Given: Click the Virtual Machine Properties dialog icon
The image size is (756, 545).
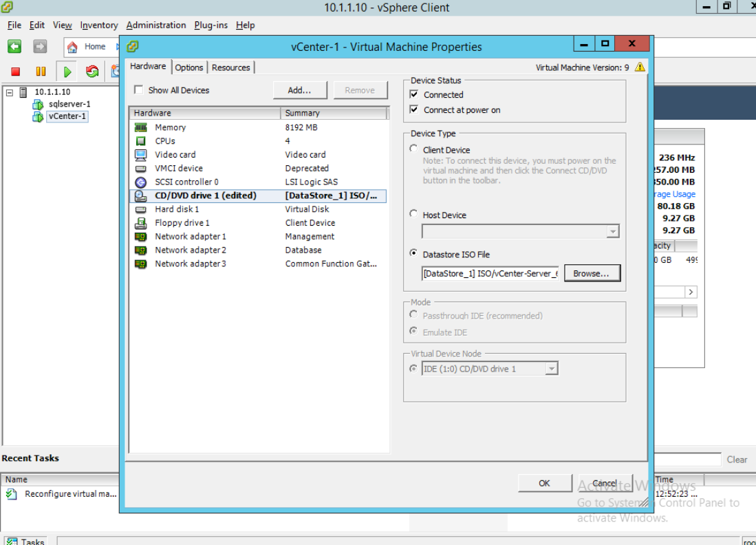Looking at the screenshot, I should [133, 46].
